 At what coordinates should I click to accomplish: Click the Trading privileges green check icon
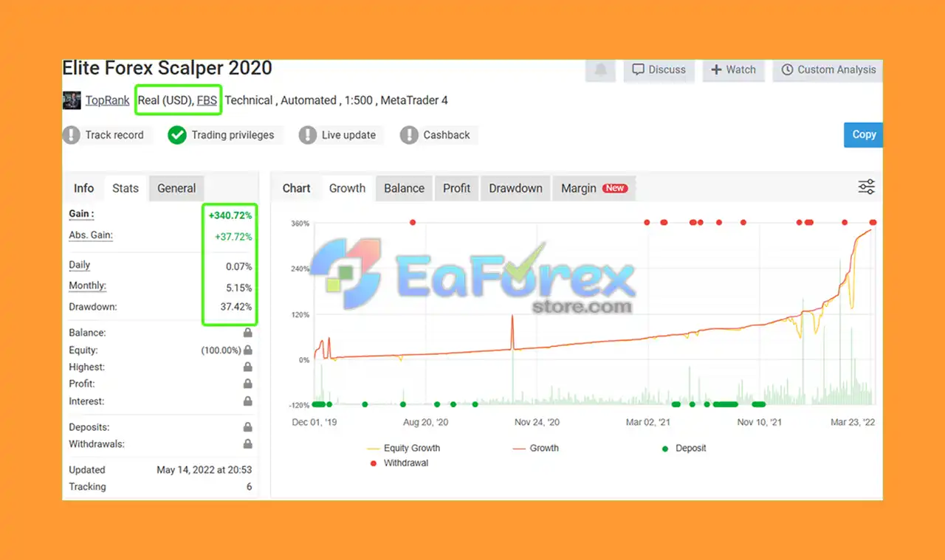[x=176, y=135]
